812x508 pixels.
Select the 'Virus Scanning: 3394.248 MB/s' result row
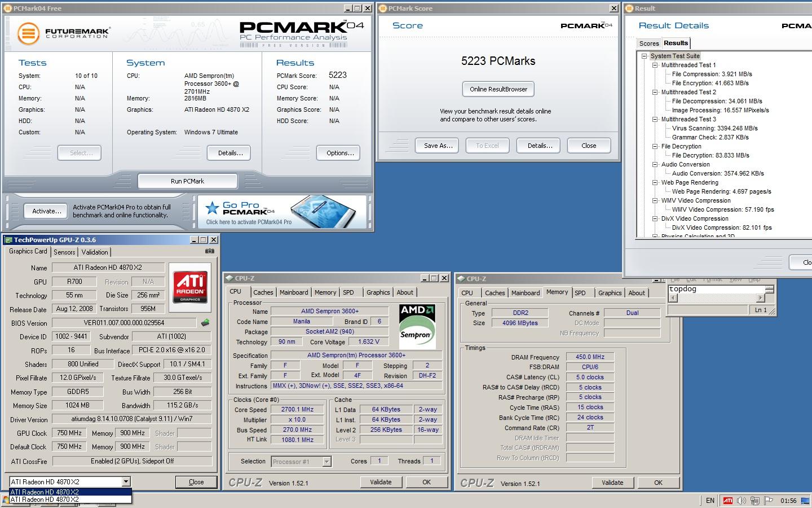pos(714,128)
